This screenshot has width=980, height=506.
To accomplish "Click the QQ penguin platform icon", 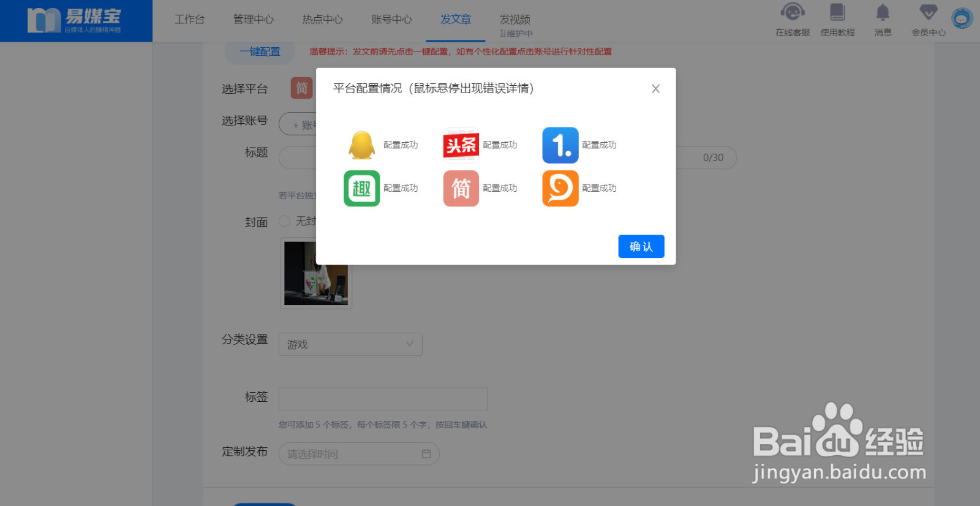I will pos(361,145).
